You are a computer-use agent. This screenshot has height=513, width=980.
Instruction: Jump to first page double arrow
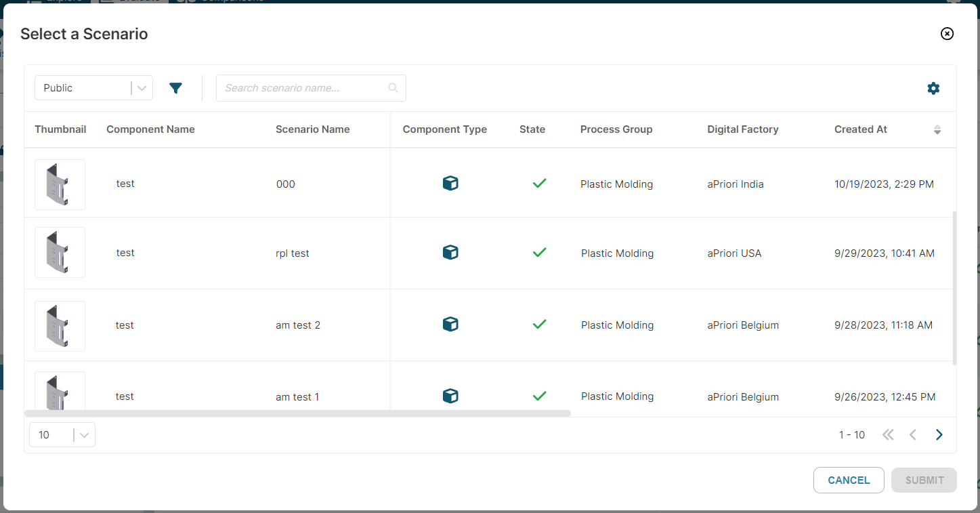tap(888, 435)
